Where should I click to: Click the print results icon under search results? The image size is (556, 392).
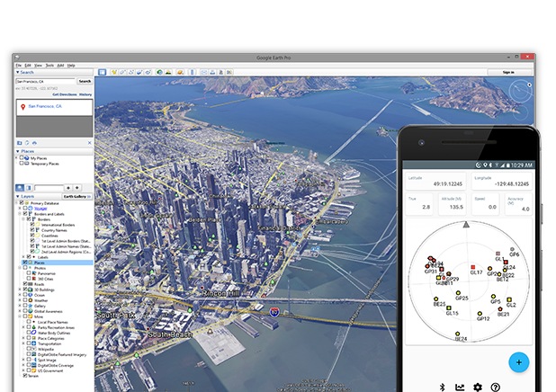point(34,143)
